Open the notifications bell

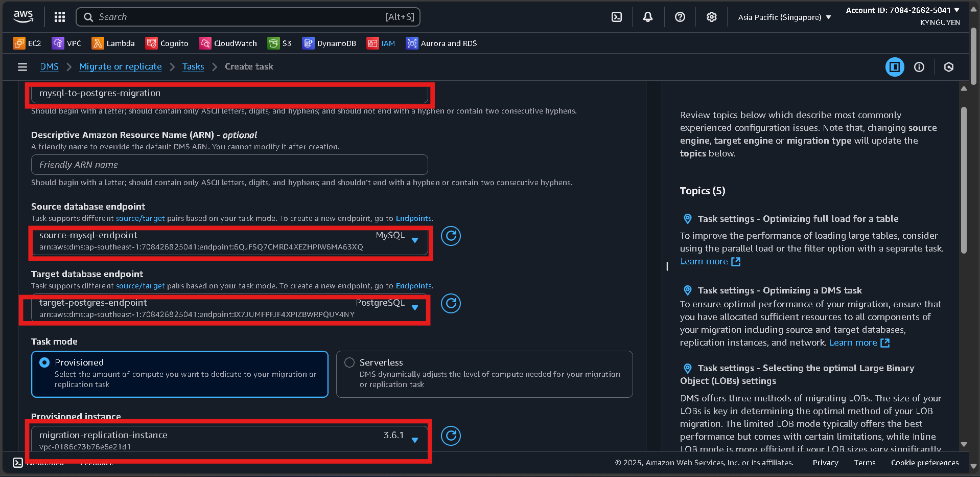(647, 16)
